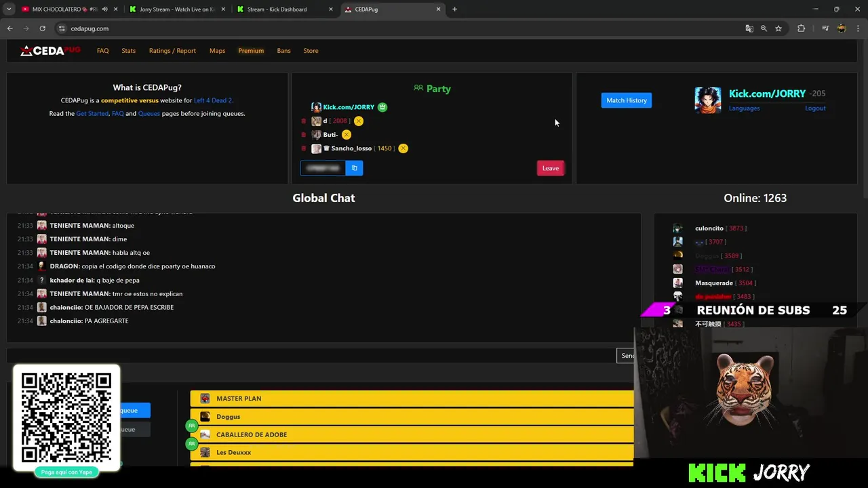This screenshot has height=488, width=868.
Task: Click the party code input field
Action: coord(323,168)
